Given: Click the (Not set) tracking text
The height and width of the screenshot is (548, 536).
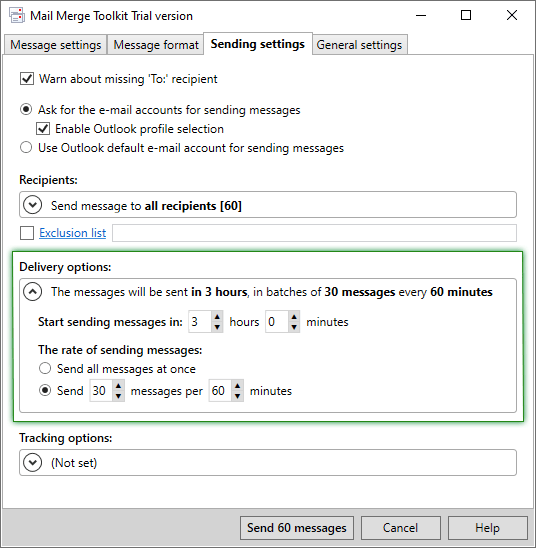Looking at the screenshot, I should [x=74, y=463].
